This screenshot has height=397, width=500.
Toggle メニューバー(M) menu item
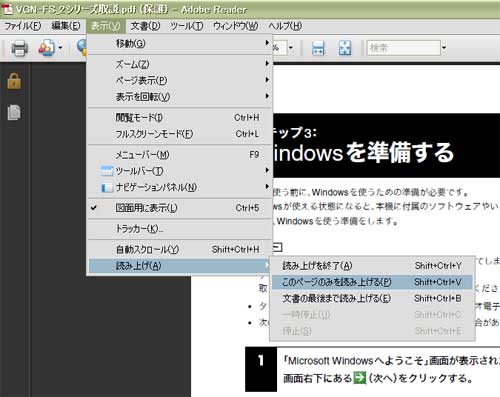point(180,155)
